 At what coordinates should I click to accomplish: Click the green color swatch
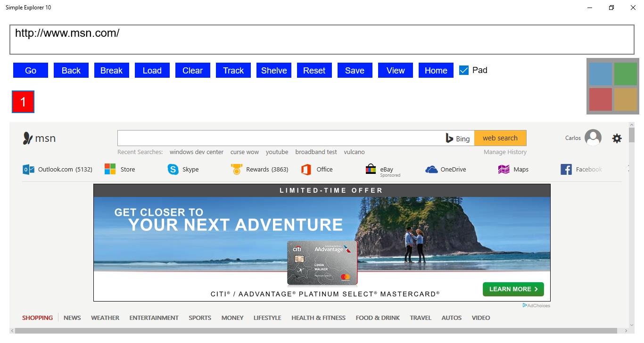[626, 74]
